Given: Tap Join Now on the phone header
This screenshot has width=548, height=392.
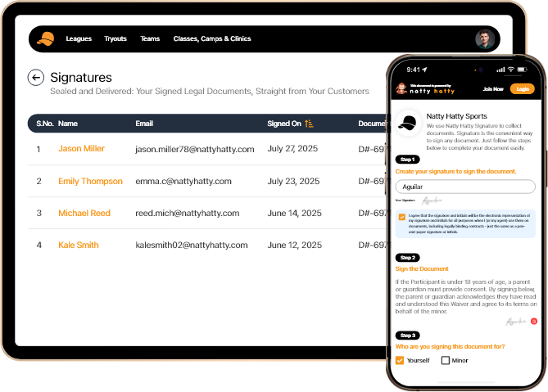Looking at the screenshot, I should 493,89.
